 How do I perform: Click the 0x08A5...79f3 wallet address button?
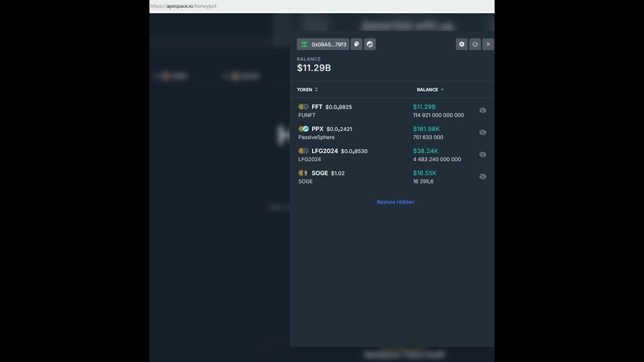(323, 44)
